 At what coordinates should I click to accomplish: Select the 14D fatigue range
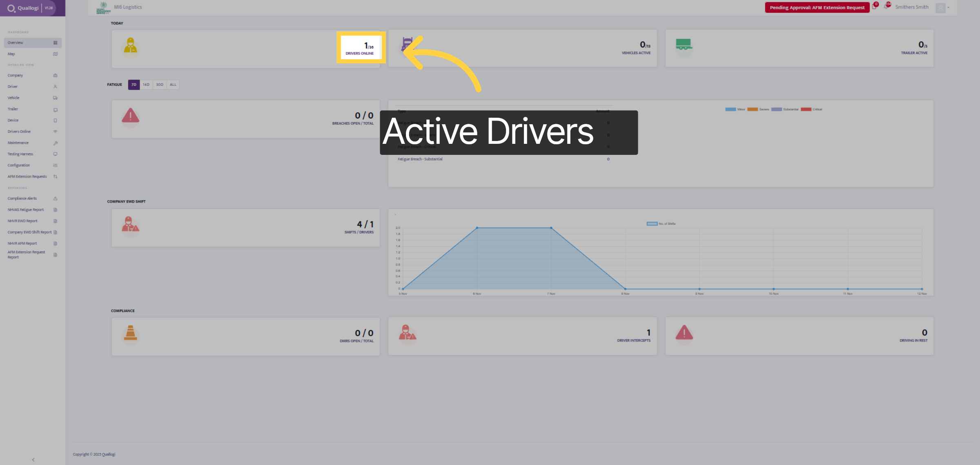click(x=146, y=85)
